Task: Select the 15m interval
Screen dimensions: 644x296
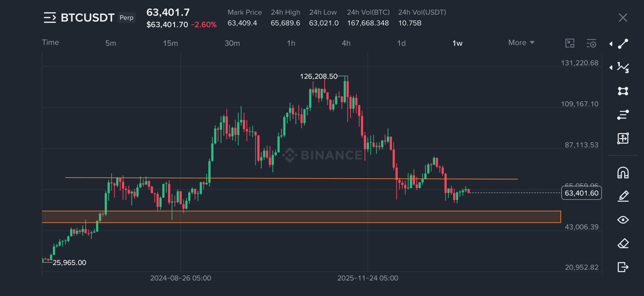Action: click(170, 43)
